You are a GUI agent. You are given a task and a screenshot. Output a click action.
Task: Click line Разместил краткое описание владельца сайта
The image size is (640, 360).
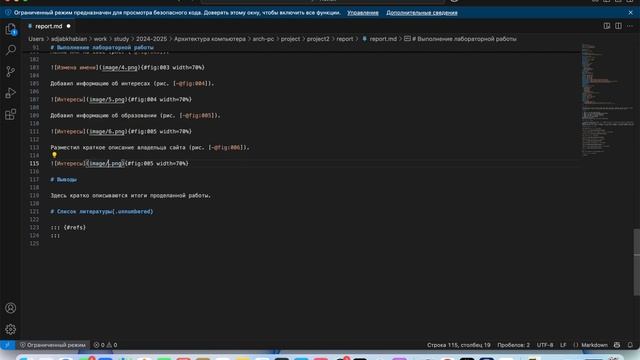tap(150, 147)
